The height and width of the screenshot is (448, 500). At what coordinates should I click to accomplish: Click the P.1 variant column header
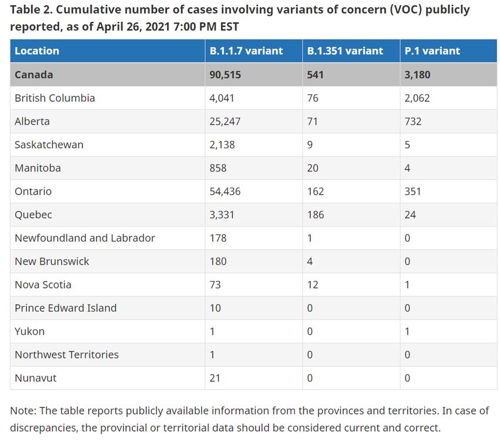[x=432, y=51]
